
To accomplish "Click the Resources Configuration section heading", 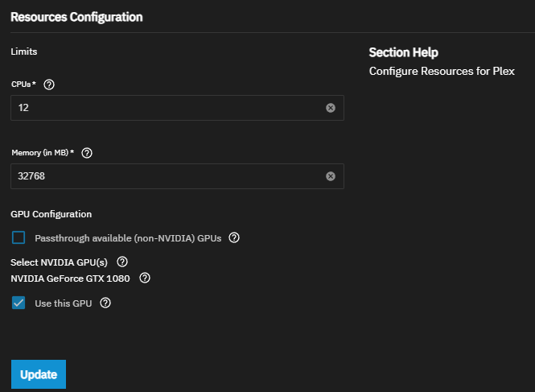I will (76, 16).
